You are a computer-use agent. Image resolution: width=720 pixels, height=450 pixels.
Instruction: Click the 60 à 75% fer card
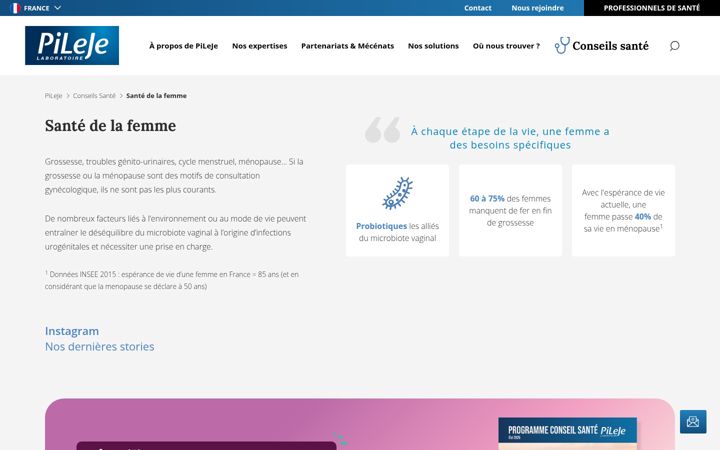point(510,210)
